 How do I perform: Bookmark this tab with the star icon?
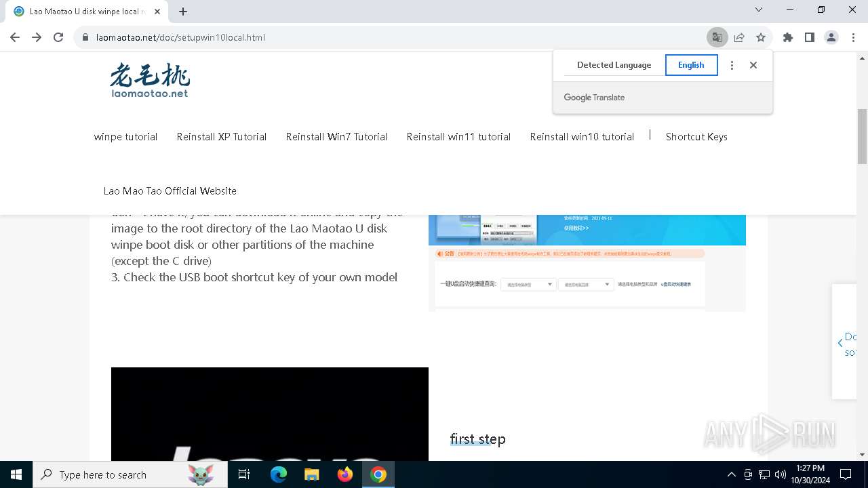coord(761,37)
